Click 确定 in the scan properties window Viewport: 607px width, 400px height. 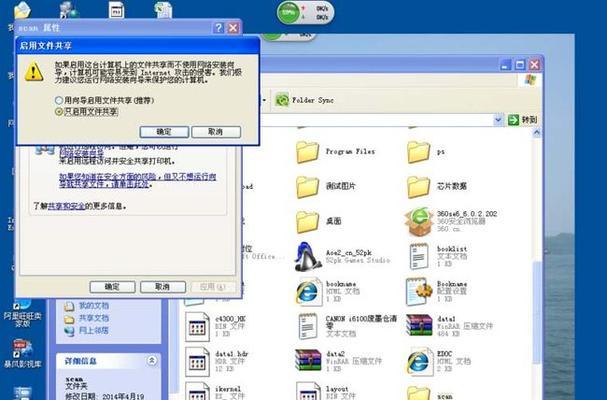click(112, 287)
